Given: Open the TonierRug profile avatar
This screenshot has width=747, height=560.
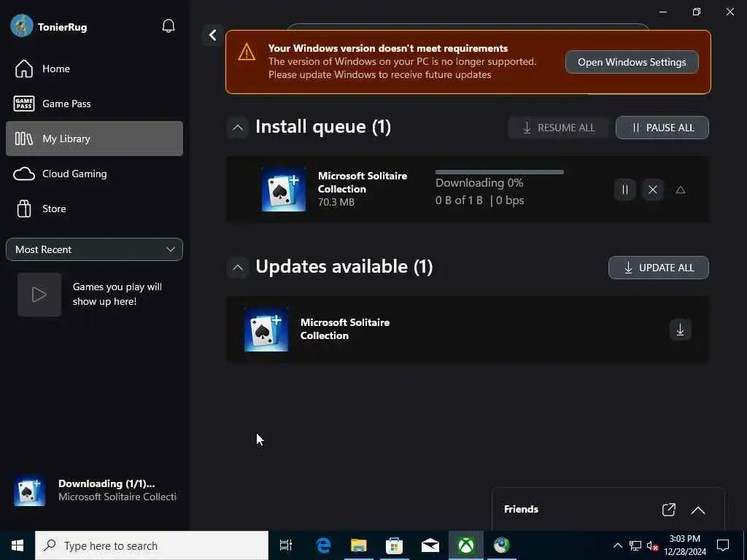Looking at the screenshot, I should click(x=22, y=26).
